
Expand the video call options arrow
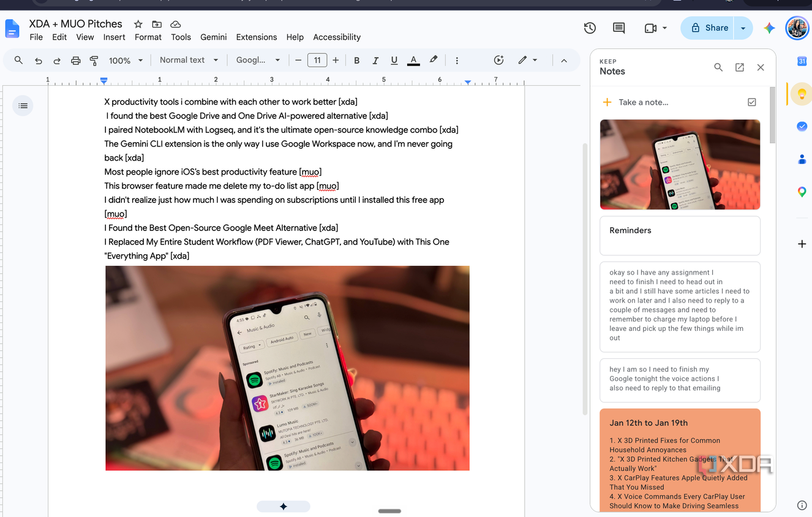click(664, 28)
